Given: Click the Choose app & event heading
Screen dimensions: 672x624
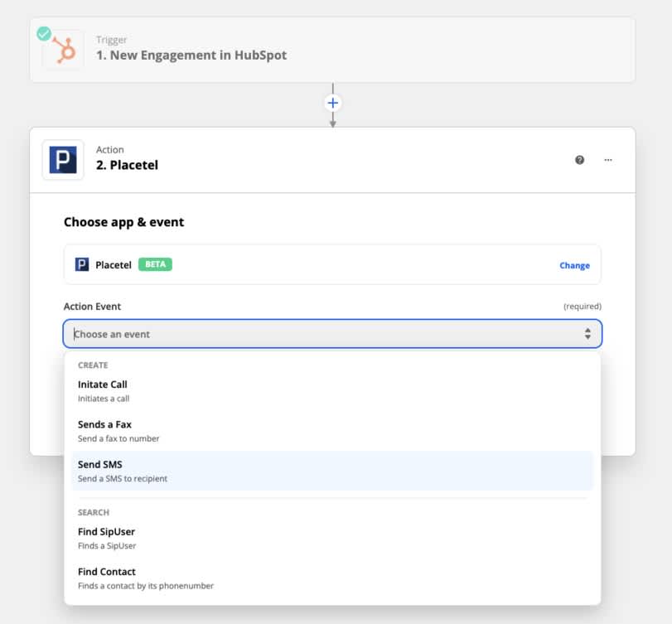Looking at the screenshot, I should pos(123,222).
